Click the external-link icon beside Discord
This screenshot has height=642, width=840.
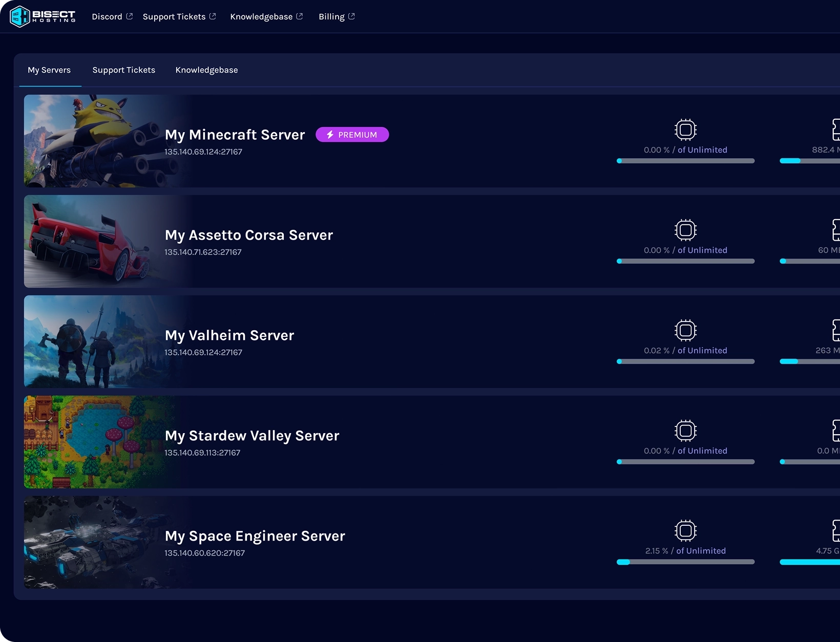pyautogui.click(x=130, y=16)
